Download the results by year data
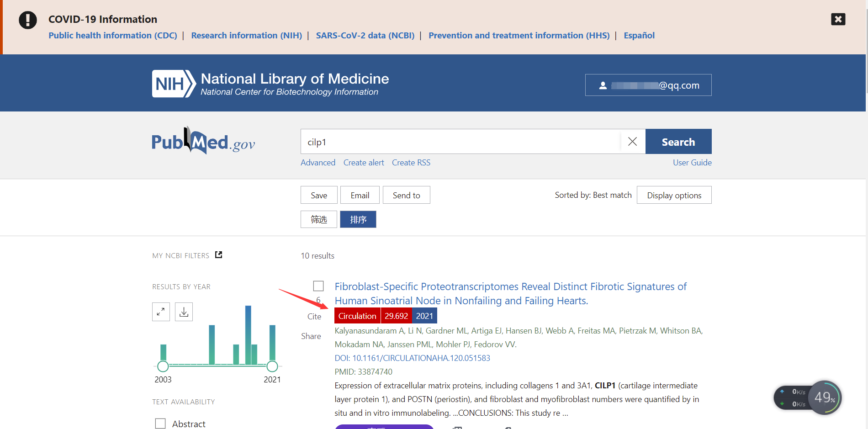Image resolution: width=868 pixels, height=429 pixels. tap(184, 312)
